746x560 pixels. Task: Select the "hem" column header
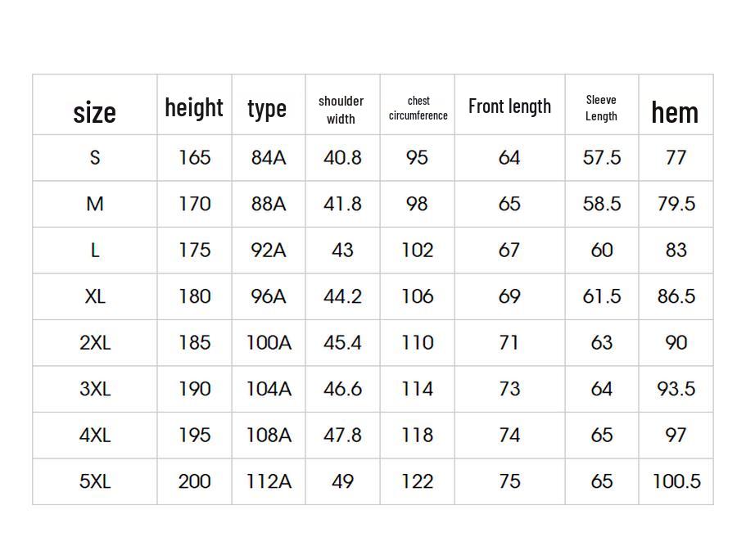(x=675, y=112)
